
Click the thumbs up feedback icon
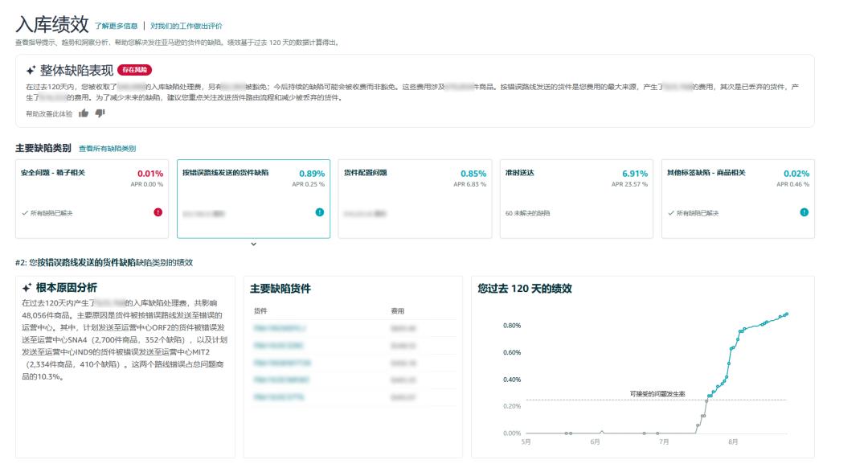coord(84,113)
